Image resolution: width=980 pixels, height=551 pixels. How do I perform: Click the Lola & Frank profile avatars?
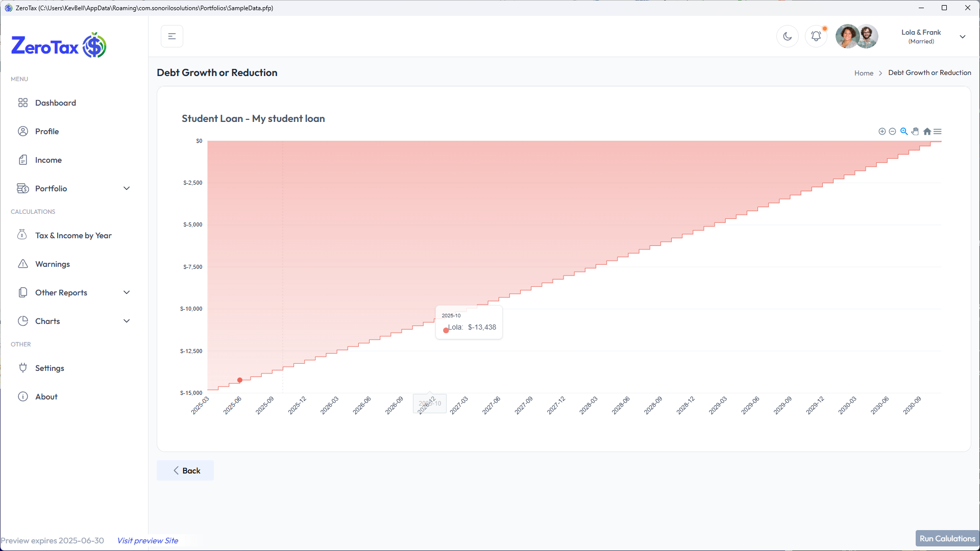(x=856, y=36)
